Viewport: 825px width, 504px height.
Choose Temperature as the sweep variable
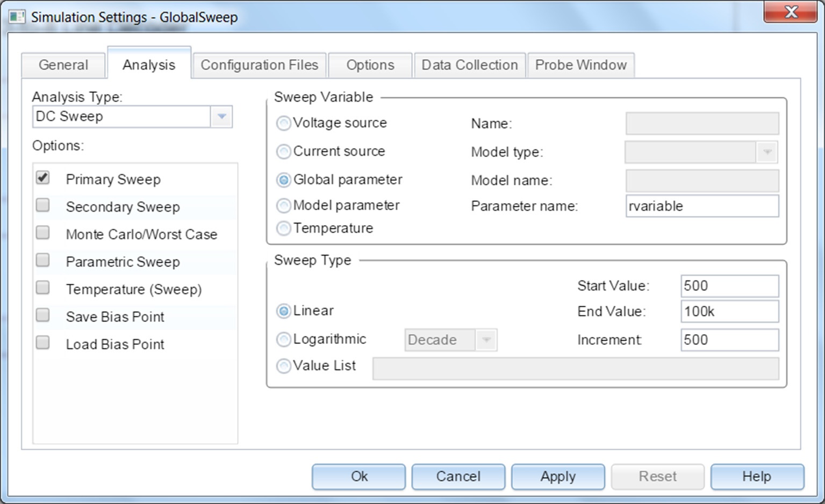[284, 229]
